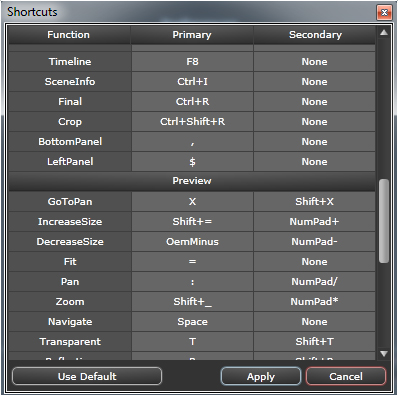Select the Transparent function label
The height and width of the screenshot is (395, 398).
coord(70,342)
